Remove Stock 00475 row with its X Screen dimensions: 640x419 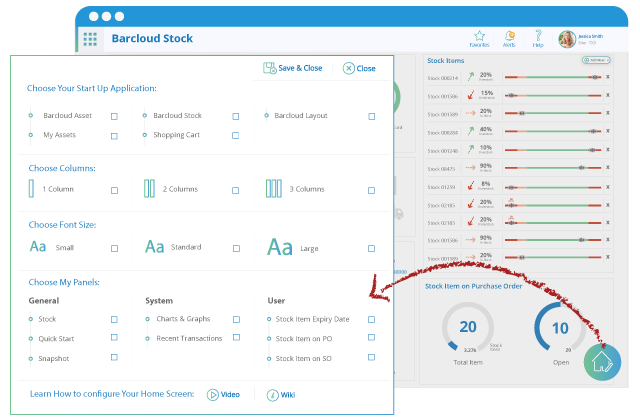click(x=608, y=167)
